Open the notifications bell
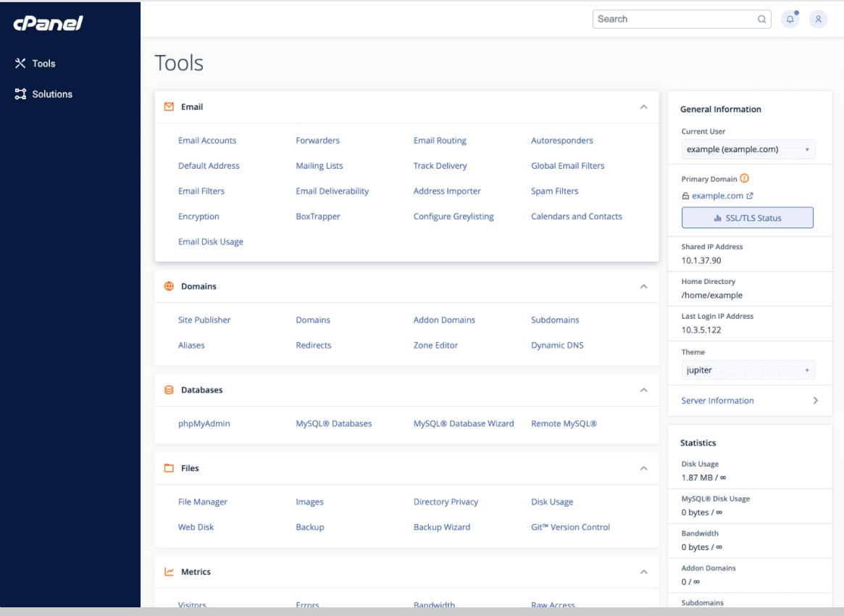Viewport: 844px width, 616px height. click(790, 20)
